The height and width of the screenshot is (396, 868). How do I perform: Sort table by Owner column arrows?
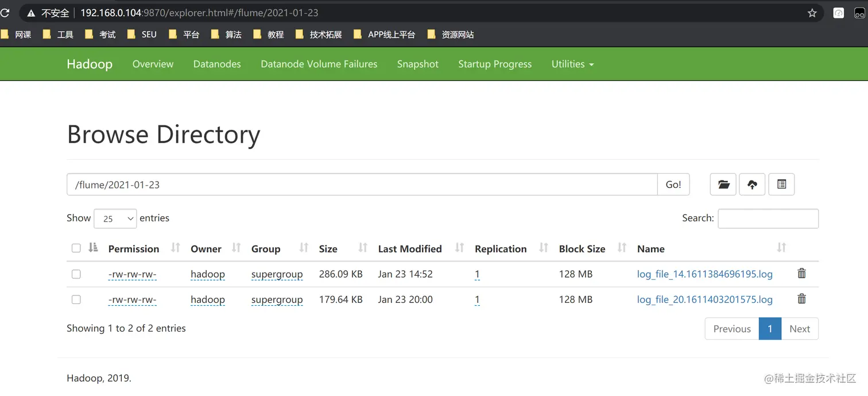click(x=236, y=248)
